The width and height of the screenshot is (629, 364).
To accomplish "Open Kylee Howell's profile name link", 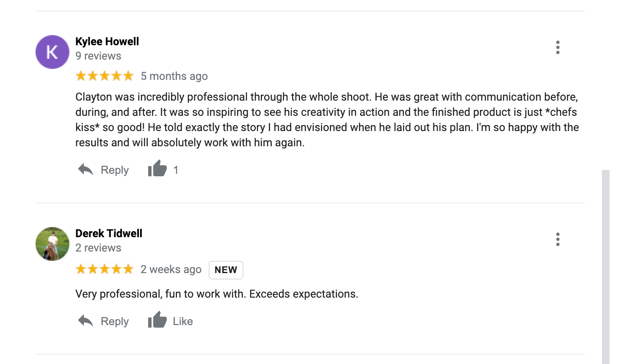I will [x=107, y=41].
